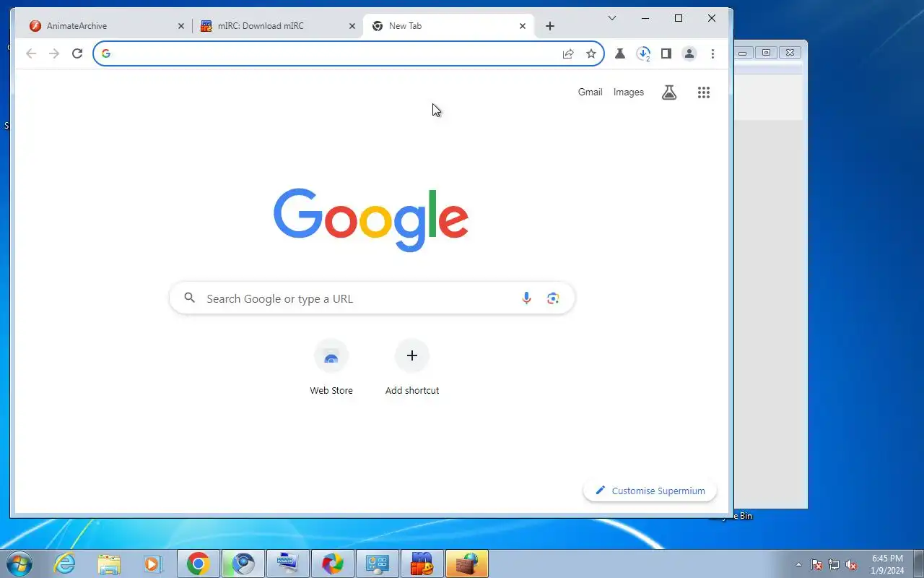Click the magnifier icon in search box

pos(190,298)
